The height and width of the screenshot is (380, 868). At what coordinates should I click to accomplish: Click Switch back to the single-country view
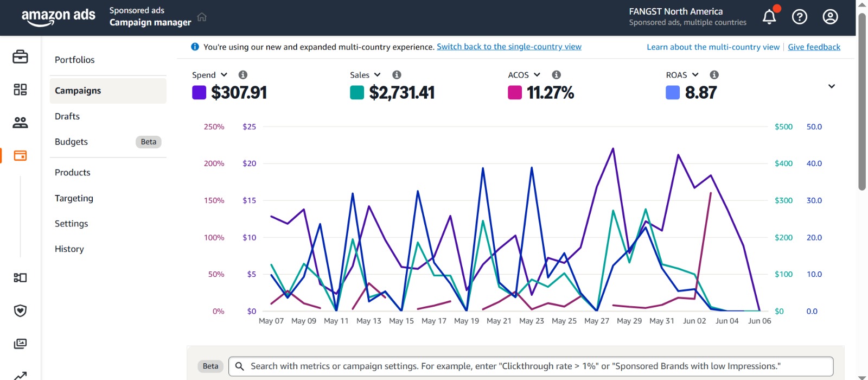click(x=509, y=47)
